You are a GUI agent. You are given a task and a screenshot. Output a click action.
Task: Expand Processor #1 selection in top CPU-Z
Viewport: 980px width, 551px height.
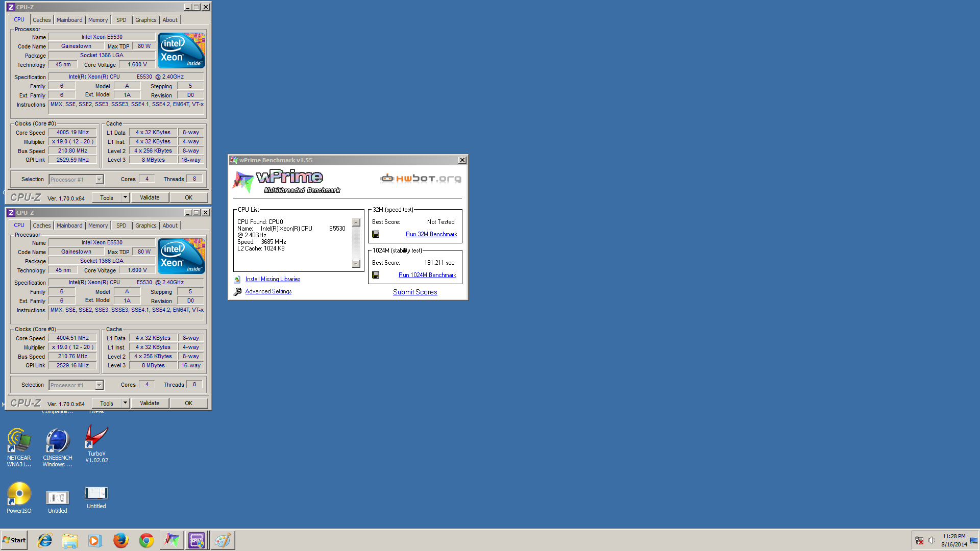click(99, 180)
